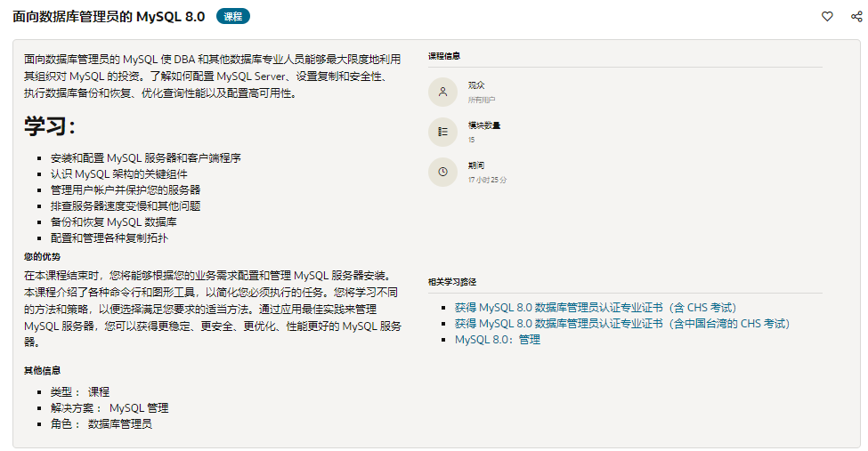Image resolution: width=868 pixels, height=451 pixels.
Task: Click the 您的优势 heading
Action: tap(42, 257)
